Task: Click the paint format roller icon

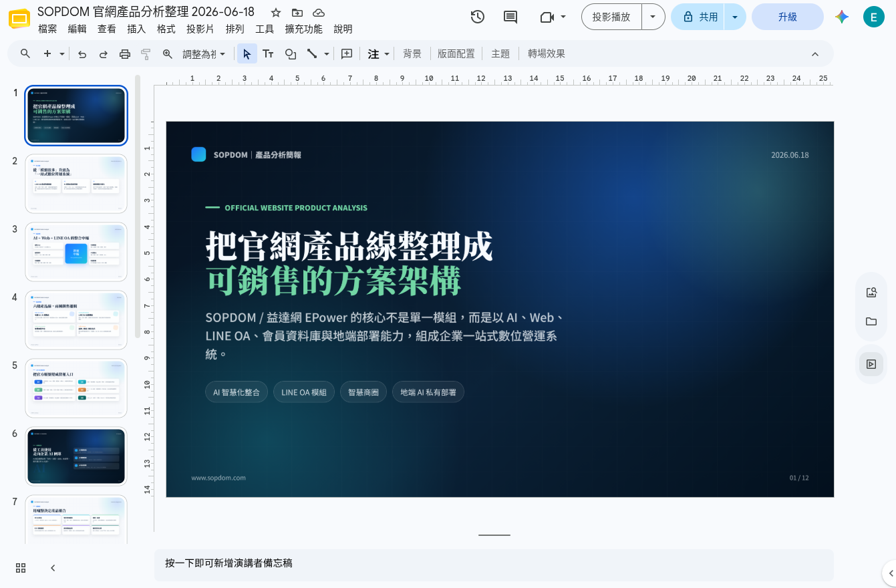Action: coord(146,54)
